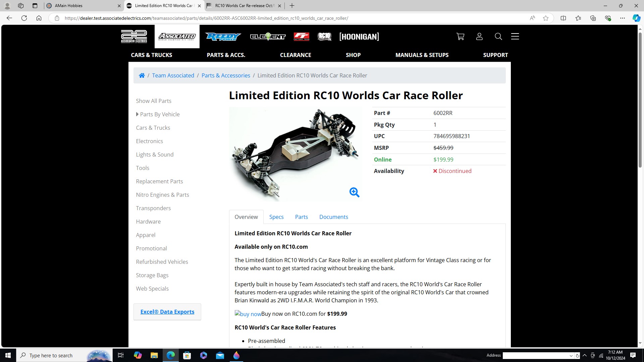Open Web Specials category in sidebar
644x362 pixels.
pos(152,289)
